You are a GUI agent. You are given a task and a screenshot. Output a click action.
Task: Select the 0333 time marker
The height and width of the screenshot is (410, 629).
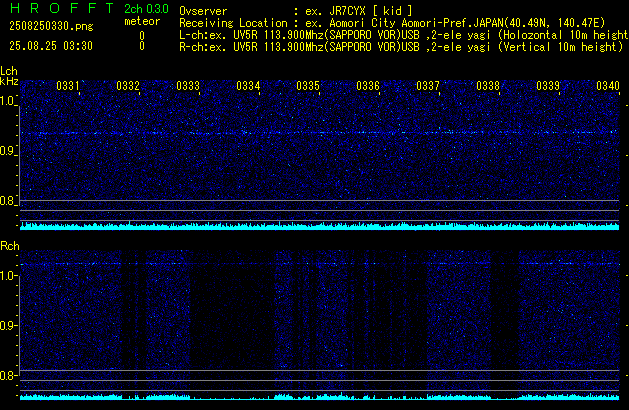(x=188, y=86)
